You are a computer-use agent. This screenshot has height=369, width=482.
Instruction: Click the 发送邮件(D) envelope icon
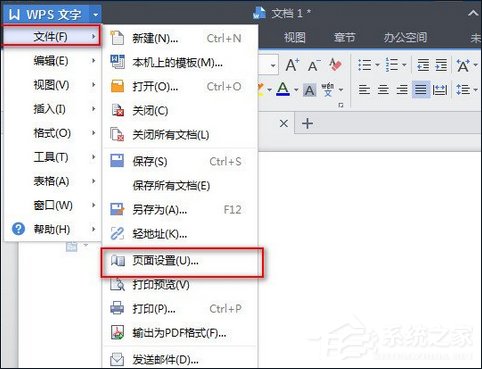pyautogui.click(x=117, y=359)
